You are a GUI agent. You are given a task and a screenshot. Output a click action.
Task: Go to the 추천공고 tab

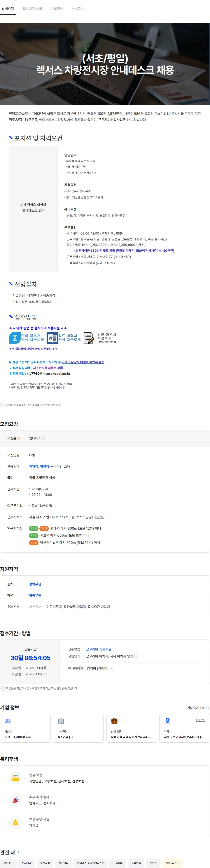point(78,9)
